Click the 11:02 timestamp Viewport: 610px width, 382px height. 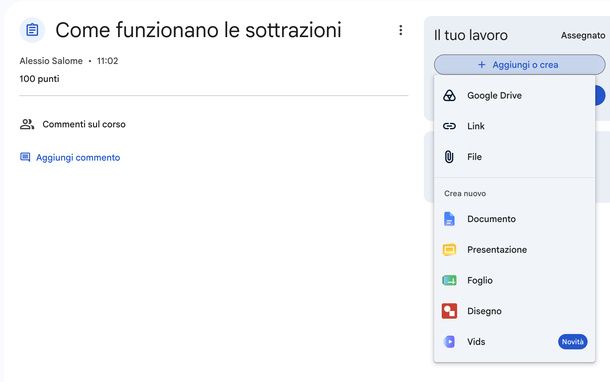click(107, 61)
